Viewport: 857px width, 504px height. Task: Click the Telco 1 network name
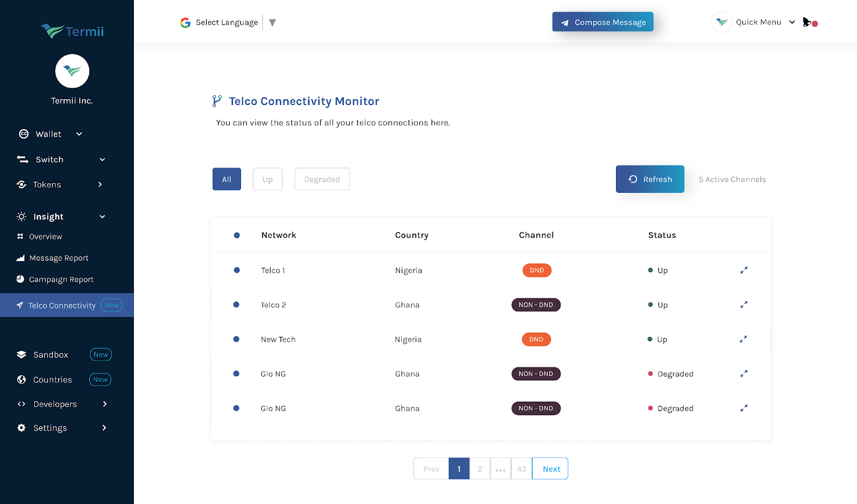tap(273, 270)
